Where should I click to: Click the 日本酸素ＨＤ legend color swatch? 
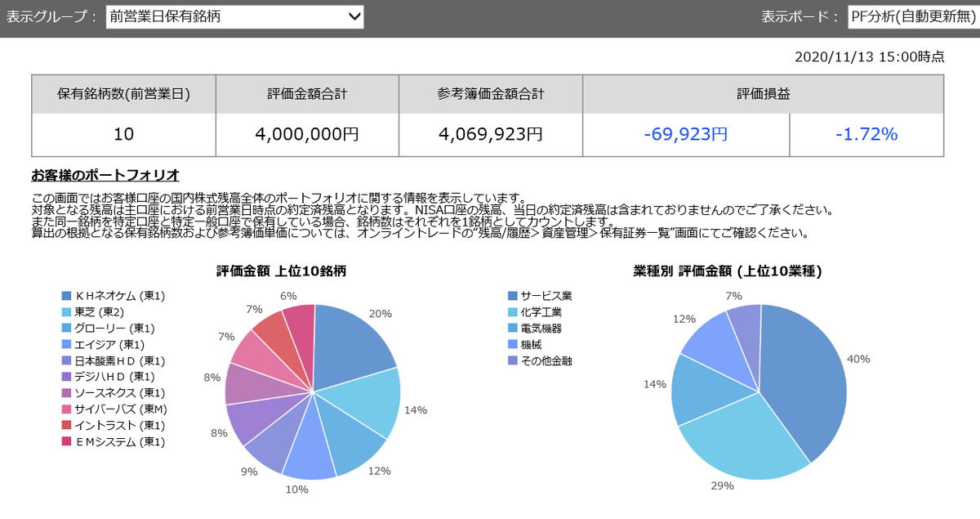[67, 360]
